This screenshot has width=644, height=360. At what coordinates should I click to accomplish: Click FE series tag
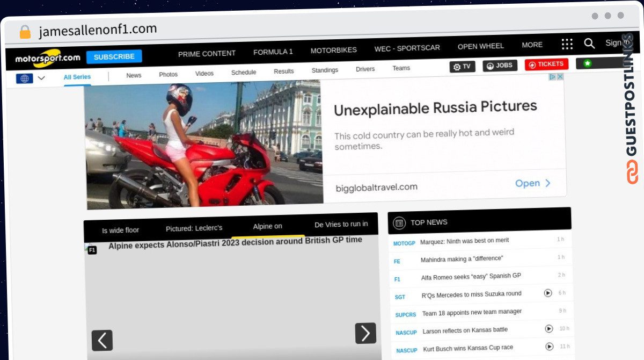pos(397,262)
